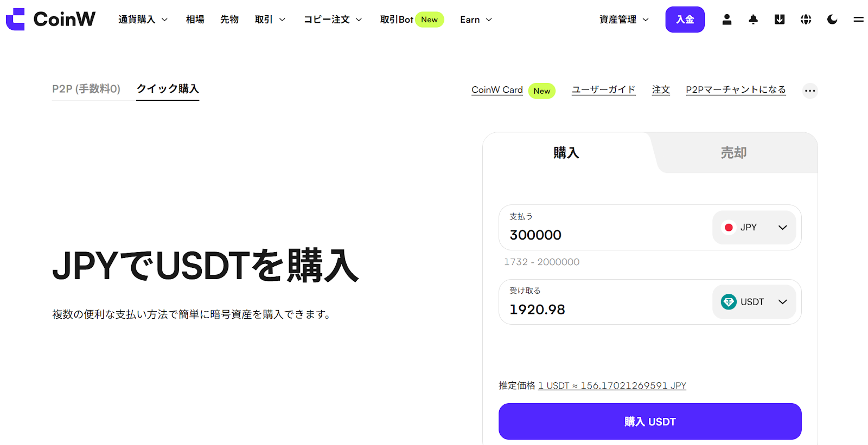Click the CoinW logo
Screen dimensions: 868x445
50,20
